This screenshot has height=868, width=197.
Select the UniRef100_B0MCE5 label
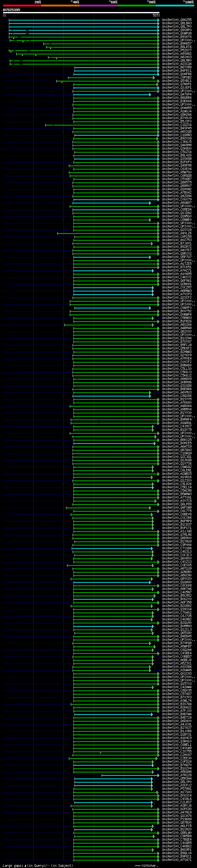click(177, 443)
